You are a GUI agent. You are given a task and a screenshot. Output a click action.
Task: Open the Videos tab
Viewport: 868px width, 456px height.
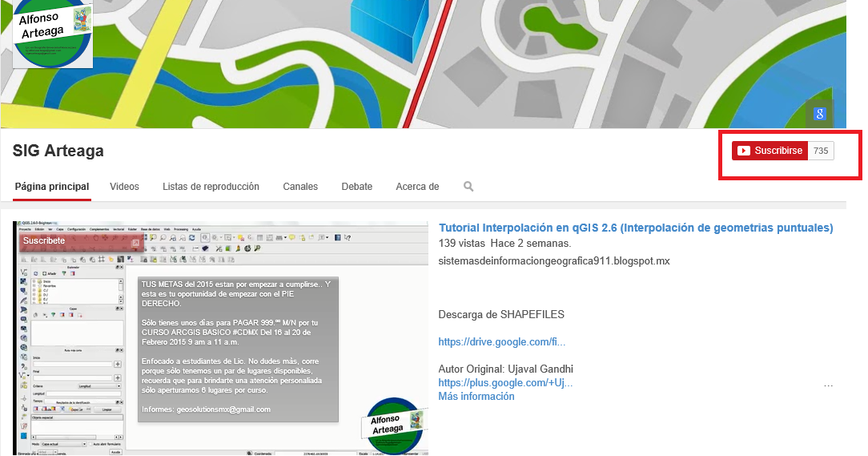pos(125,187)
